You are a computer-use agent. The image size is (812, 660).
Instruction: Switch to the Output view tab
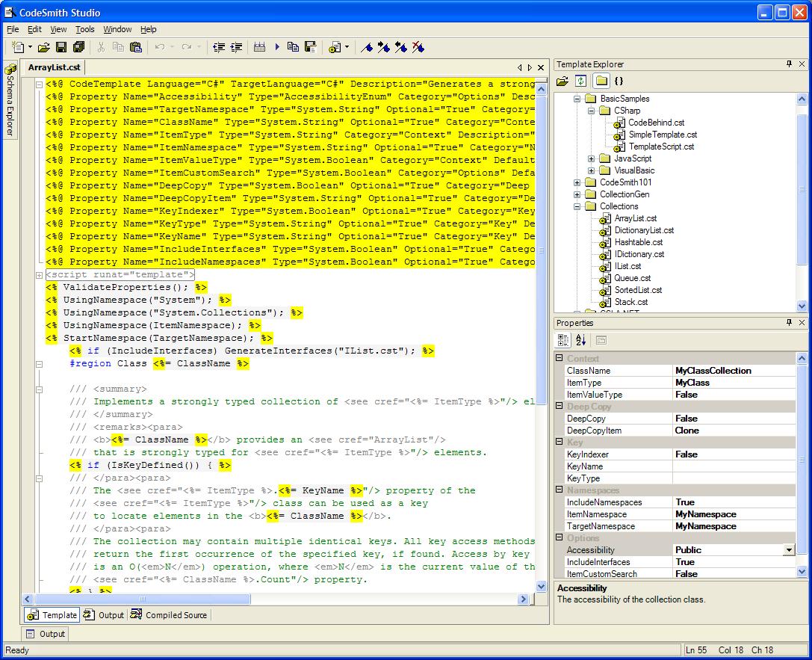104,615
